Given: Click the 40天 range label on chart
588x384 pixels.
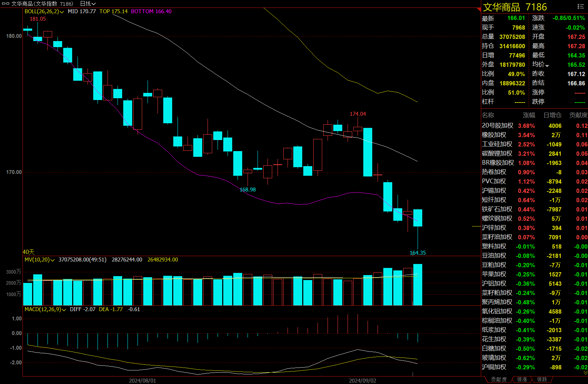Looking at the screenshot, I should click(x=29, y=252).
